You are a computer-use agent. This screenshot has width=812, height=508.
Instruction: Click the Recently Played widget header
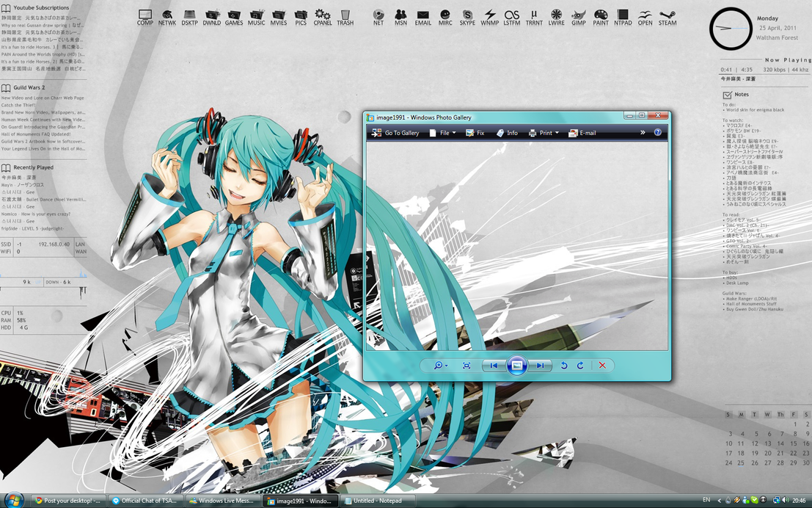click(x=27, y=167)
